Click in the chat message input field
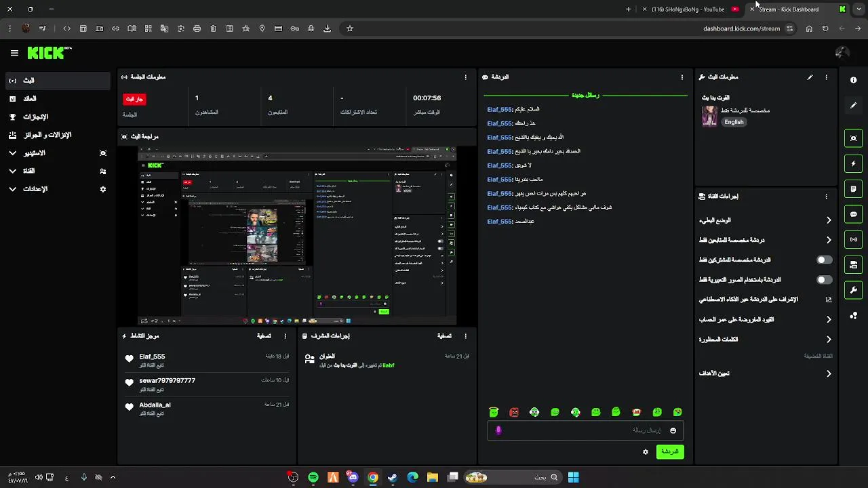Image resolution: width=868 pixels, height=488 pixels. [x=585, y=430]
